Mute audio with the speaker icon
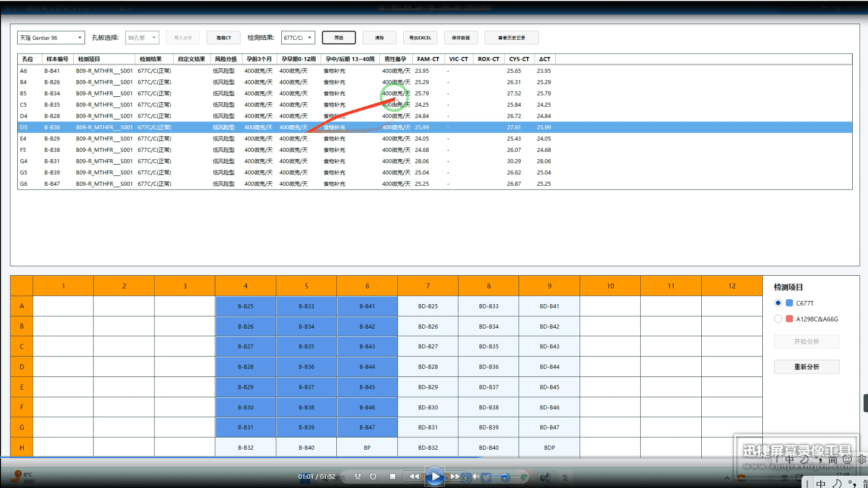Image resolution: width=868 pixels, height=488 pixels. point(476,476)
